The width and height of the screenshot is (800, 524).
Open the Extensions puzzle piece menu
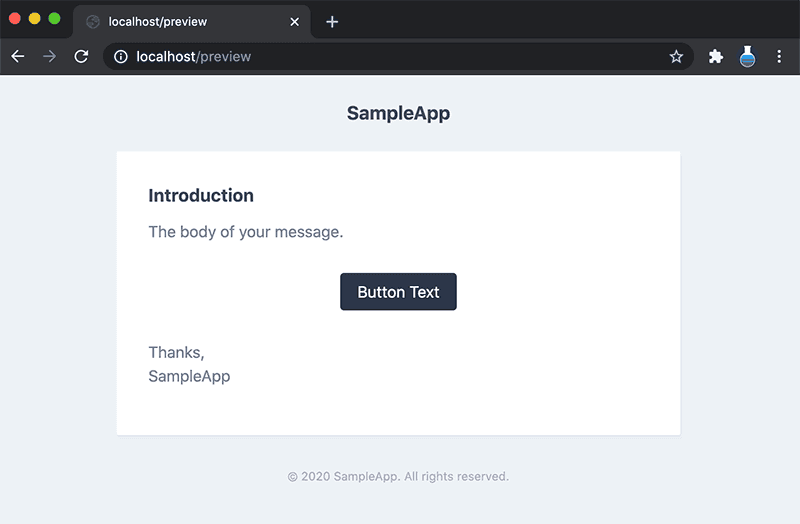(x=715, y=57)
